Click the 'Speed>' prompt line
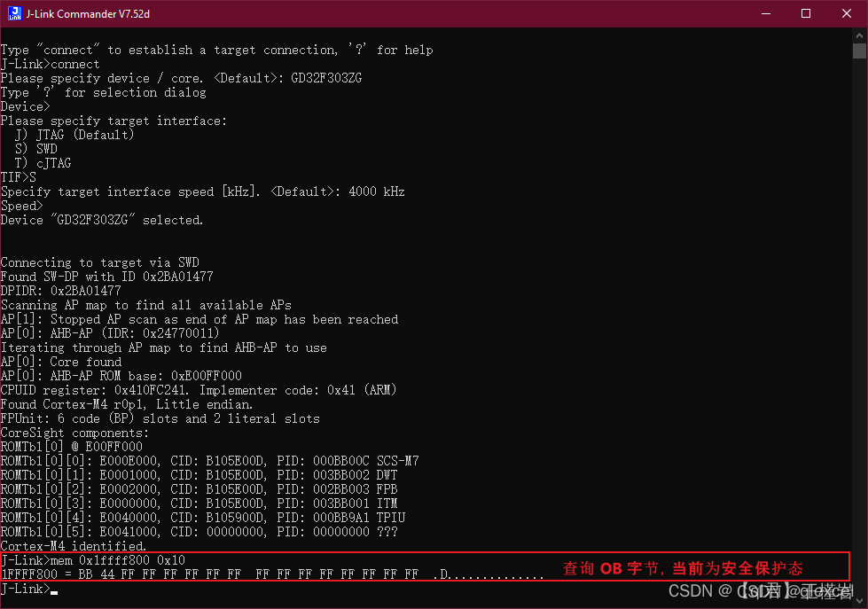868x609 pixels. (x=21, y=206)
